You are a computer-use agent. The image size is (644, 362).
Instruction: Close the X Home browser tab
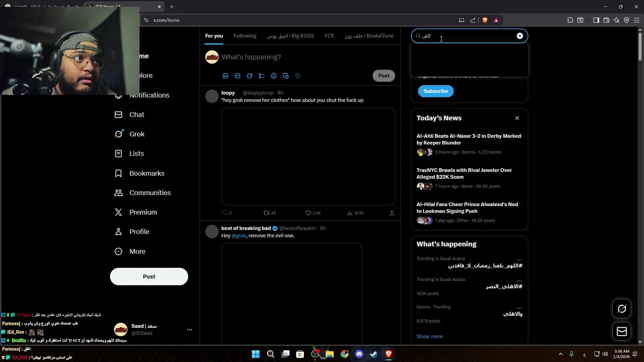[159, 7]
